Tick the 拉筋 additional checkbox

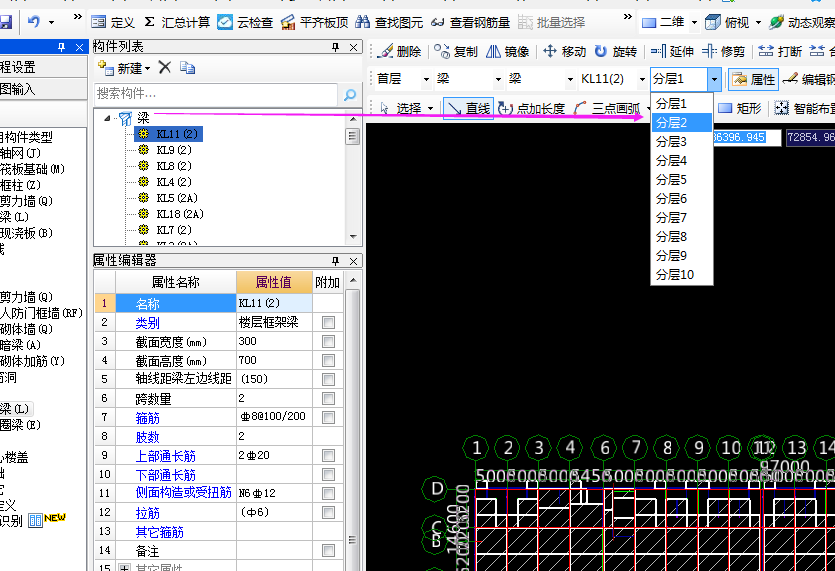pos(328,512)
